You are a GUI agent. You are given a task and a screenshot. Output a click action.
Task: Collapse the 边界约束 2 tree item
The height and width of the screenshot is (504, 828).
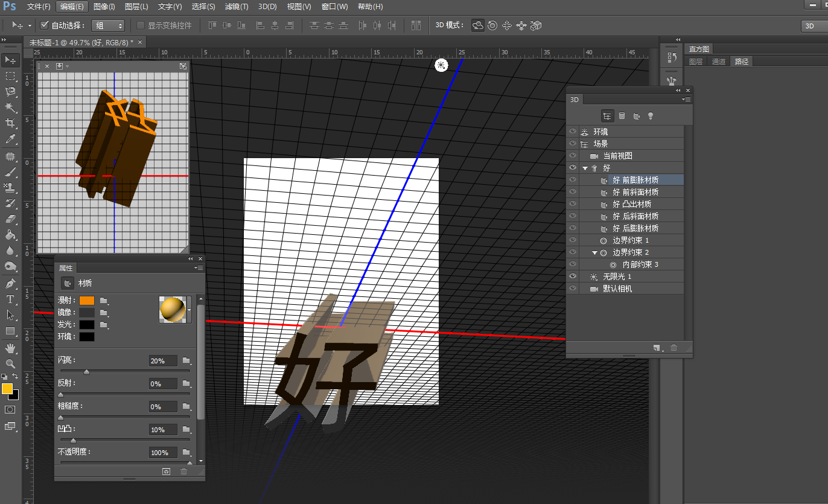tap(594, 253)
